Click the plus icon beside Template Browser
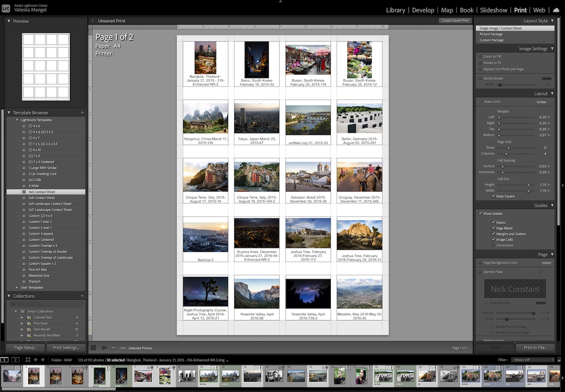Viewport: 565px width, 392px height. 82,112
